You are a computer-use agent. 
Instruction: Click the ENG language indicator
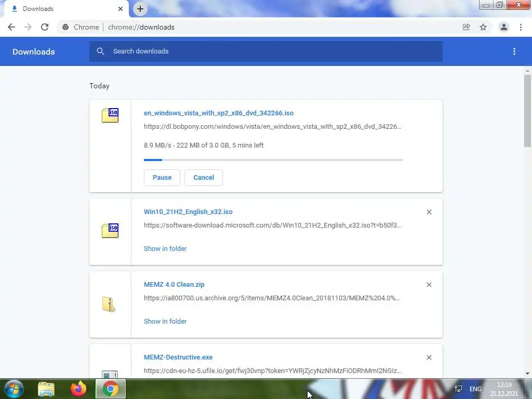point(475,389)
